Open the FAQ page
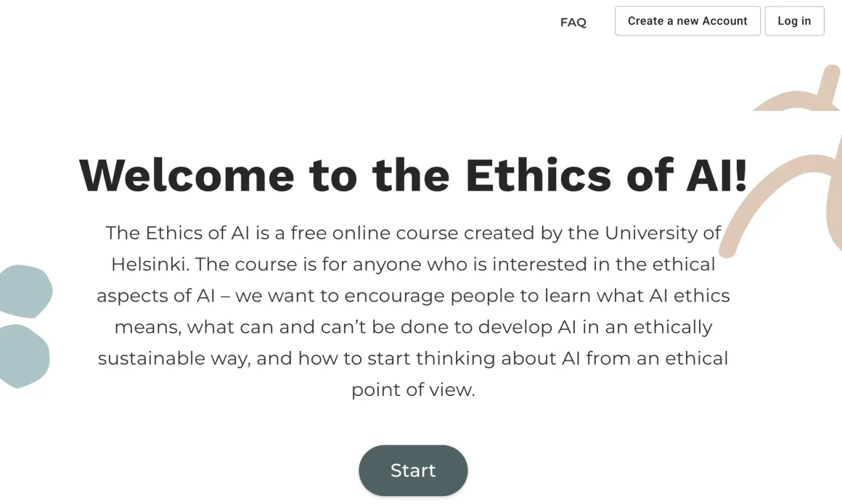This screenshot has width=842, height=504. click(573, 22)
